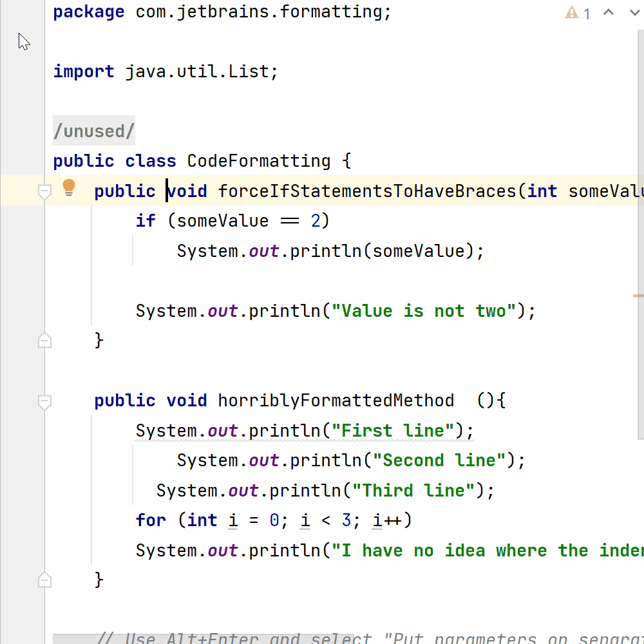Click 'com.jetbrains.formatting;' package name

tap(263, 12)
